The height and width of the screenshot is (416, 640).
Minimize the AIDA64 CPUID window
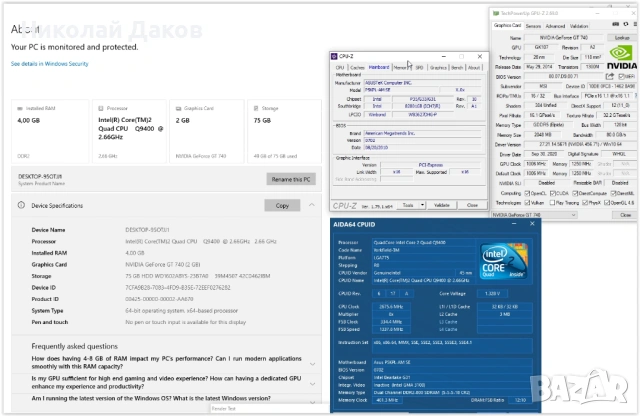515,224
